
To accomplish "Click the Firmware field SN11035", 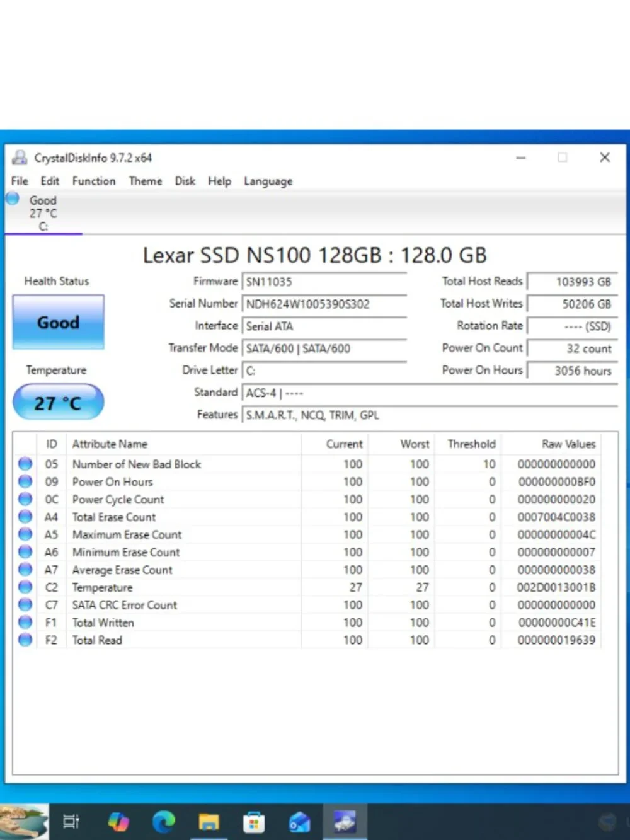I will (x=324, y=282).
